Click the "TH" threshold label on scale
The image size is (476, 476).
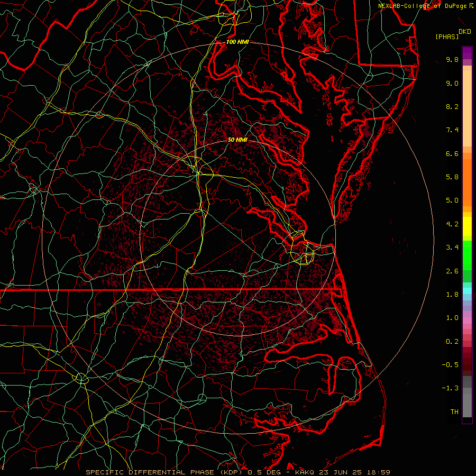(x=454, y=412)
